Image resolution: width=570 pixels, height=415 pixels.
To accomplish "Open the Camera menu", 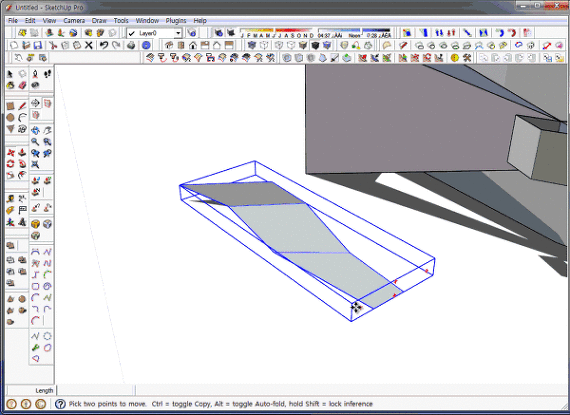I will (74, 20).
